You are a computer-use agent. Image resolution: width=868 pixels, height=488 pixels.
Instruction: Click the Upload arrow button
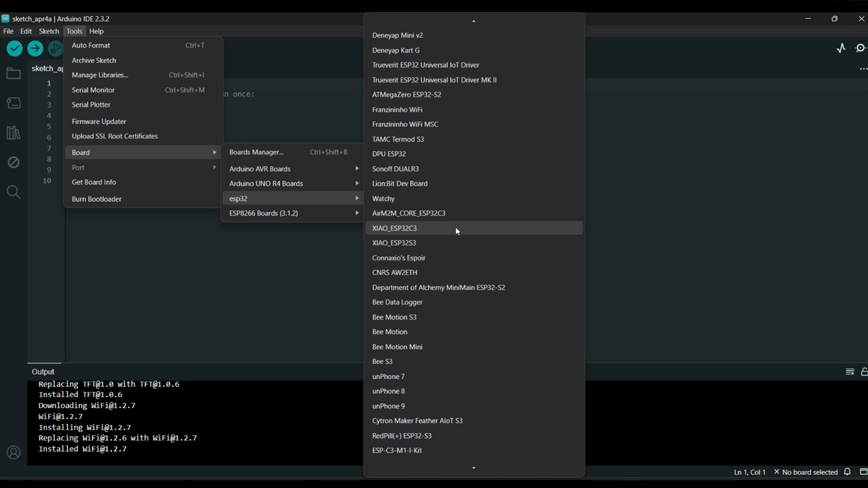35,48
